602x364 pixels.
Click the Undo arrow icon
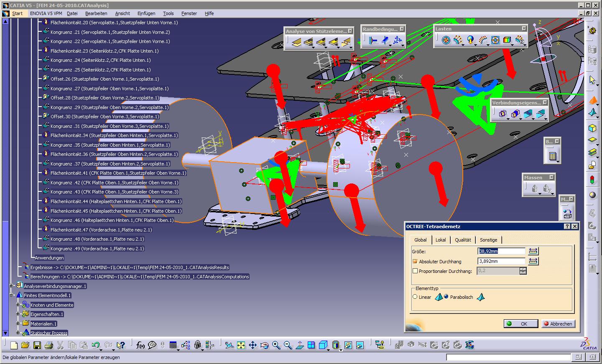[x=96, y=345]
